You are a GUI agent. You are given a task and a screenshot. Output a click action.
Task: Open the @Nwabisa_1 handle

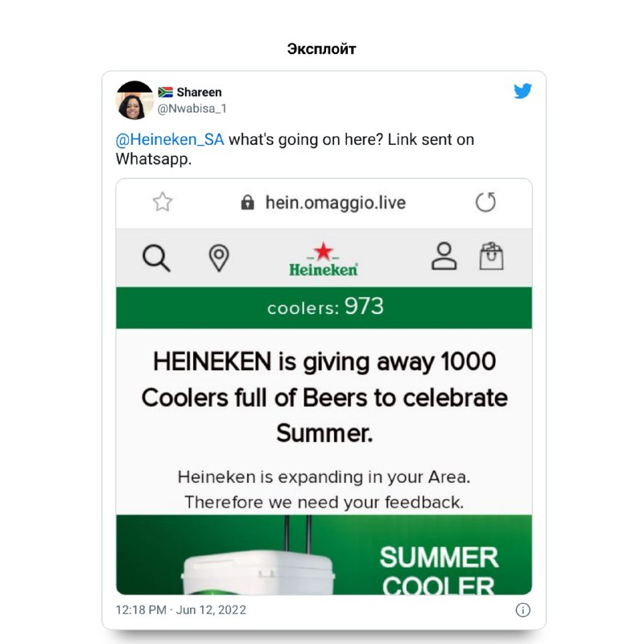192,109
